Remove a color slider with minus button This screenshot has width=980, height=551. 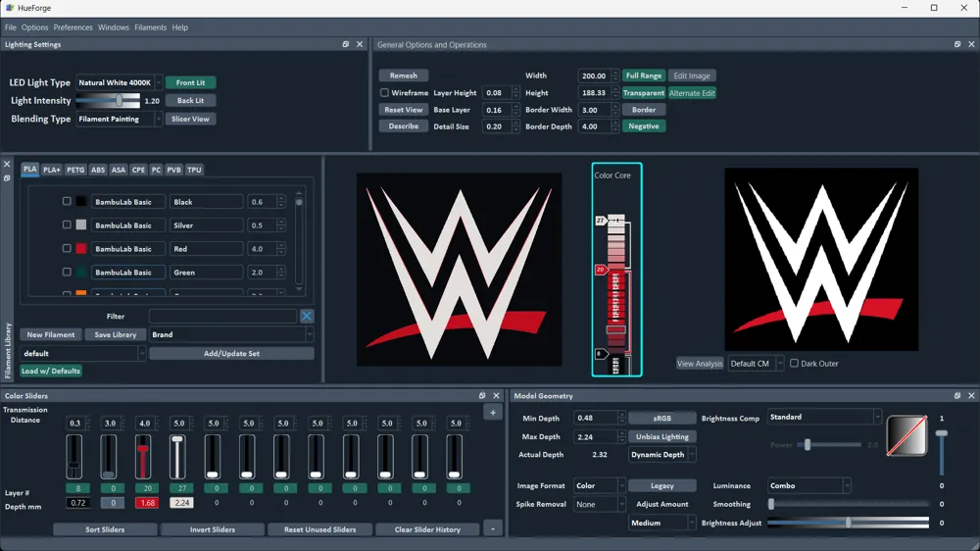tap(493, 529)
